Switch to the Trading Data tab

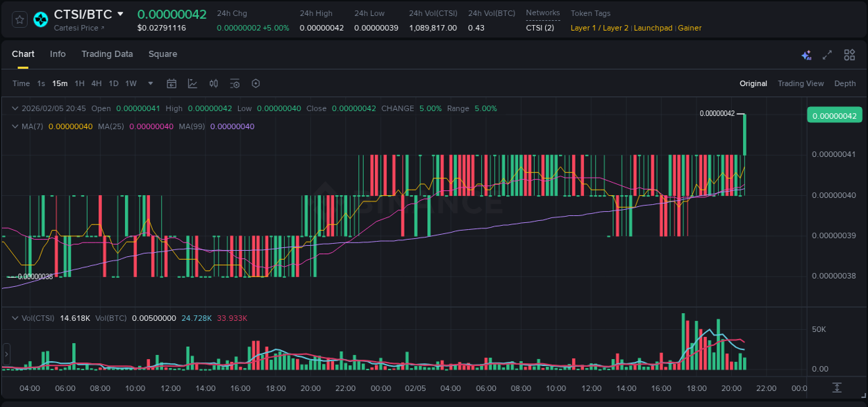pyautogui.click(x=107, y=54)
